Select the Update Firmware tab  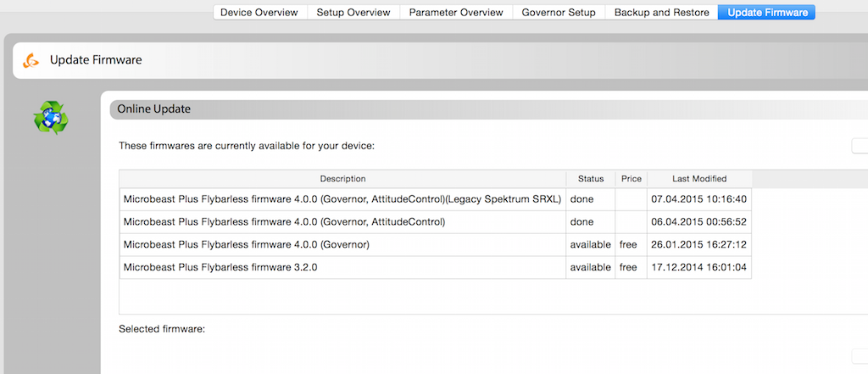(x=765, y=13)
